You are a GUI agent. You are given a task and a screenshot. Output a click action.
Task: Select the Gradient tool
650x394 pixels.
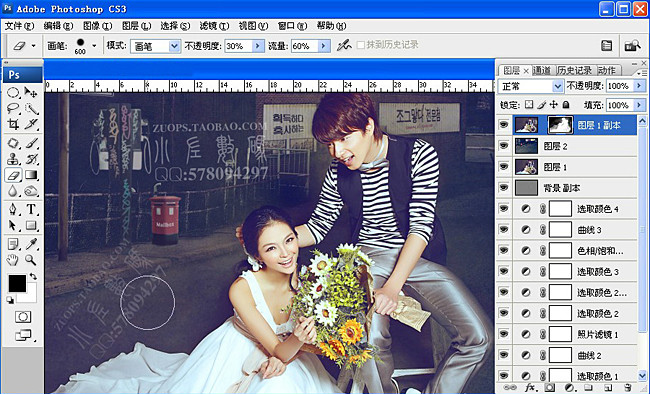[x=31, y=175]
